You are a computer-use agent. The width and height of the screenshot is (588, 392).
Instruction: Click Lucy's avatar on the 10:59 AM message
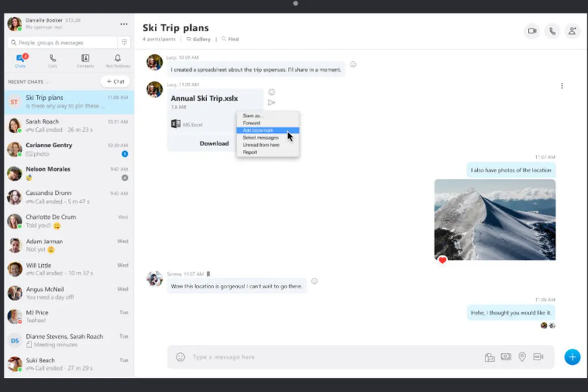pos(155,62)
